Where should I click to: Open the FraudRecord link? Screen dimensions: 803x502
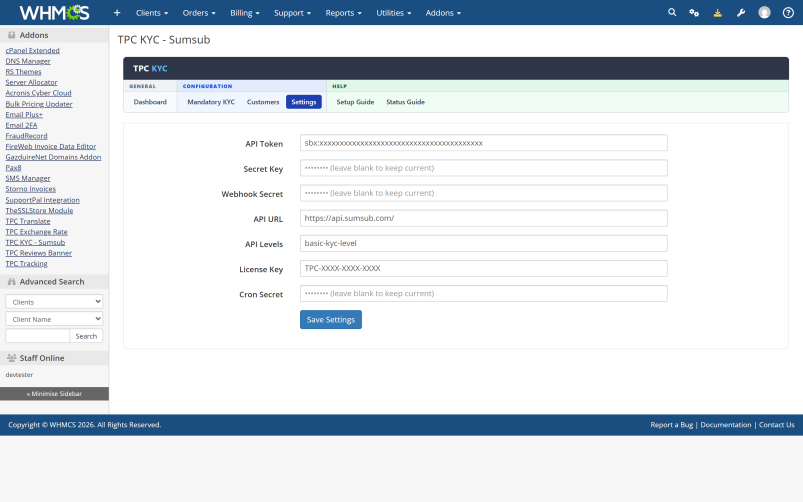pos(27,136)
